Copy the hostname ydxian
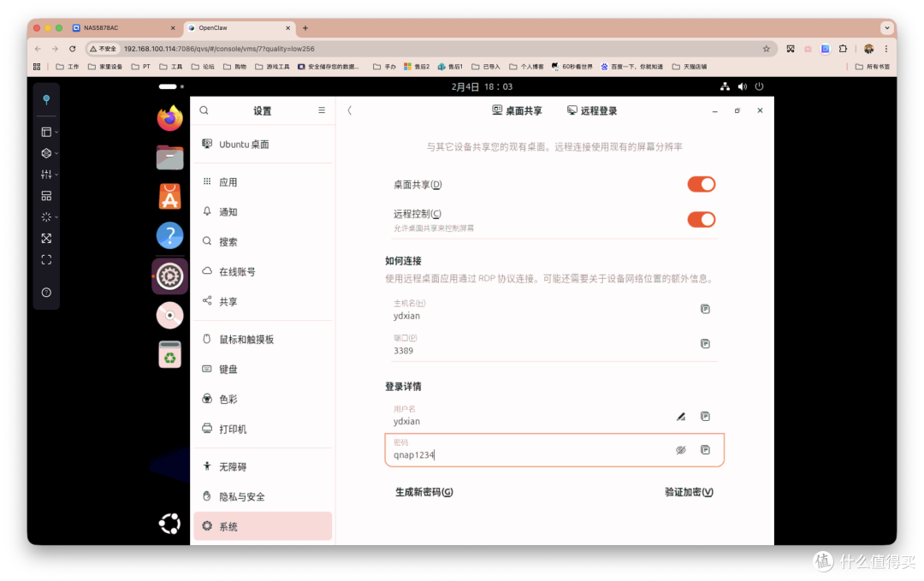The width and height of the screenshot is (924, 581). click(705, 309)
